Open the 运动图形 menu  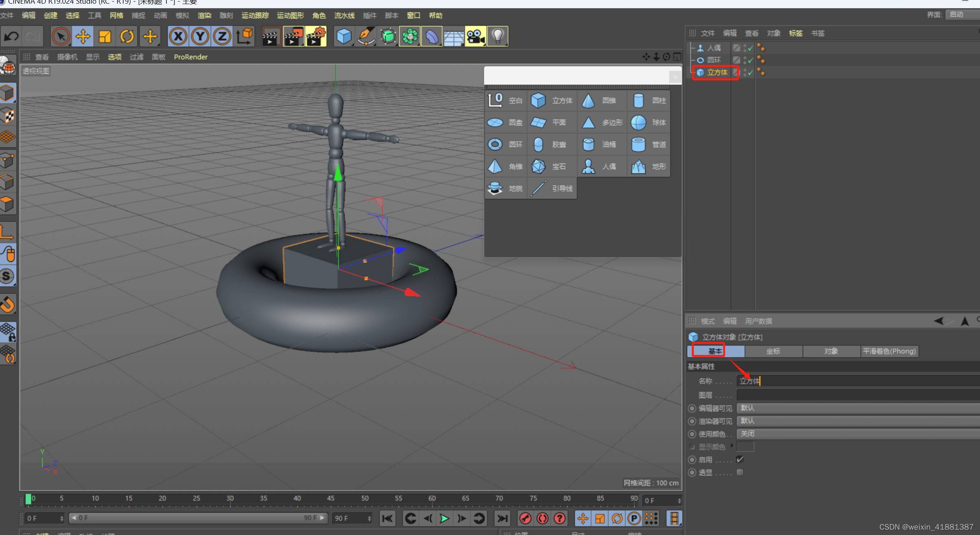click(x=290, y=15)
